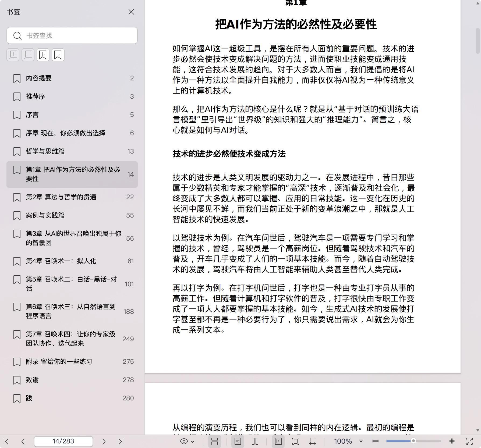This screenshot has width=481, height=448.
Task: Click bookmark icon beside 案例与实践篇
Action: [17, 216]
